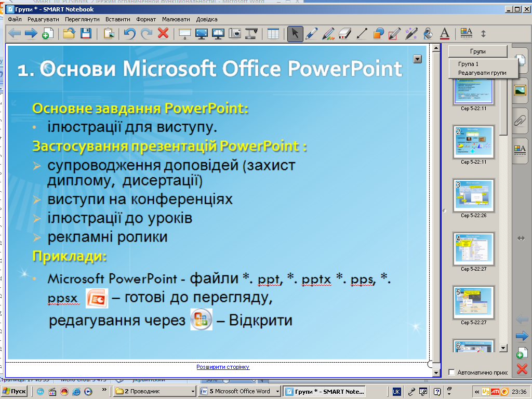
Task: Show the screen shade
Action: [x=184, y=34]
